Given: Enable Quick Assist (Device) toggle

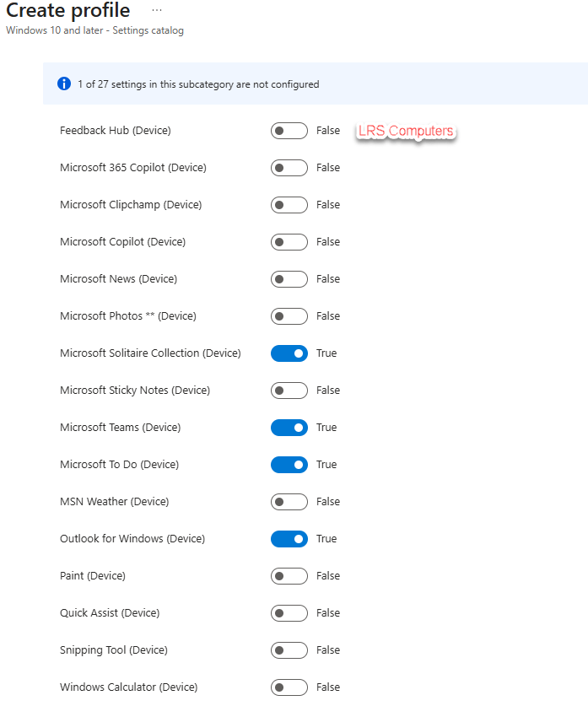Looking at the screenshot, I should (x=289, y=613).
